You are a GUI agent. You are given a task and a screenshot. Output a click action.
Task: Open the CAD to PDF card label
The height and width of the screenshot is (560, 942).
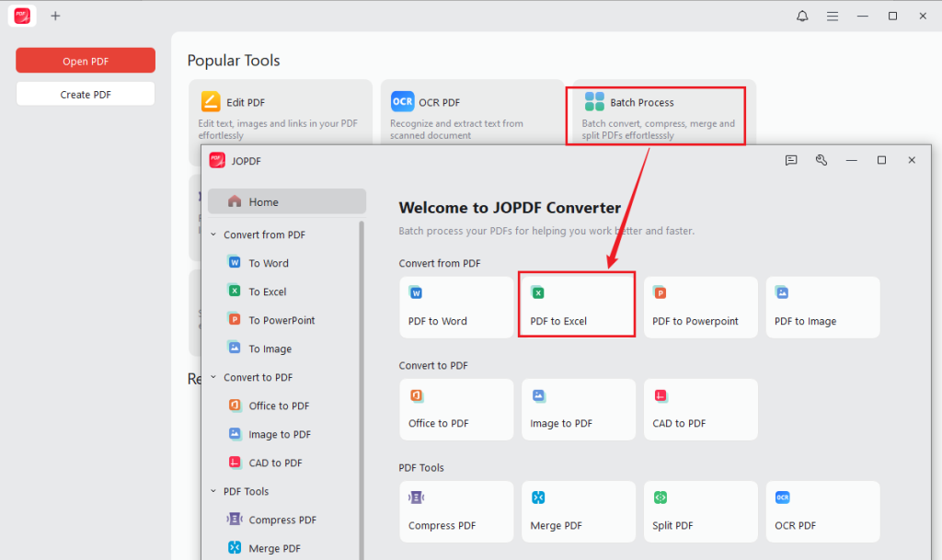click(679, 423)
